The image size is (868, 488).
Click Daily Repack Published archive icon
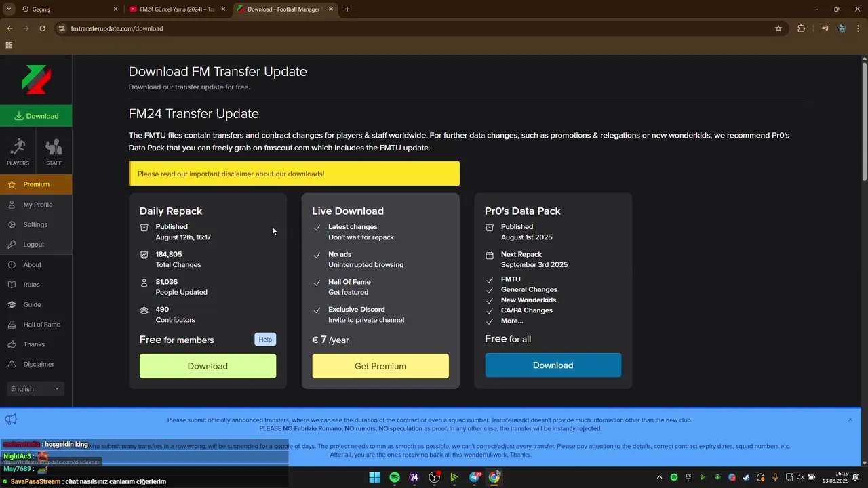pyautogui.click(x=144, y=228)
